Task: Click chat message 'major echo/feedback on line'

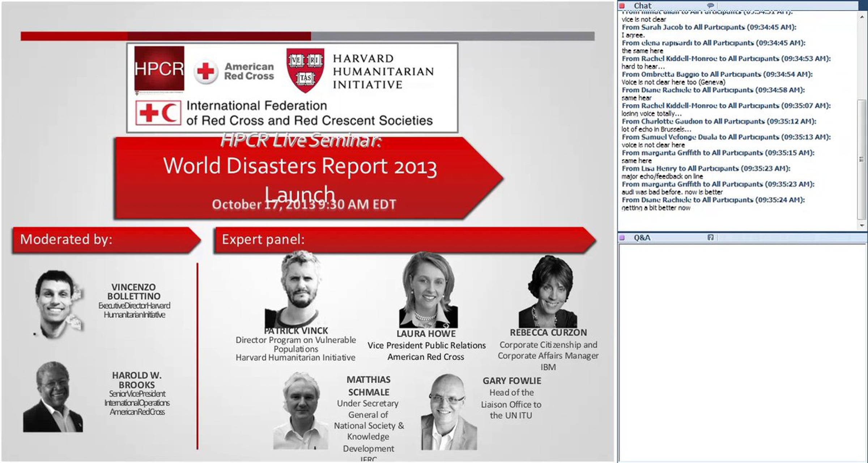Action: coord(662,176)
